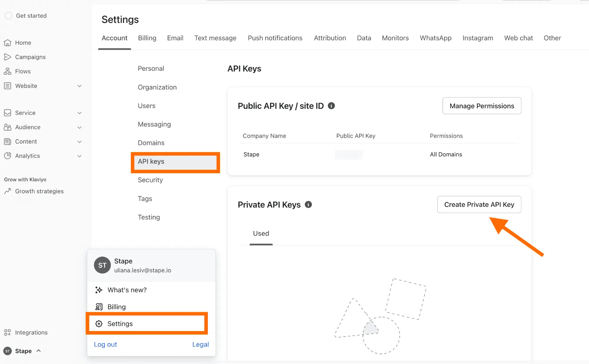Click the uliana.lesiv@stape.io email text
Viewport: 589px width, 364px height.
pyautogui.click(x=143, y=270)
